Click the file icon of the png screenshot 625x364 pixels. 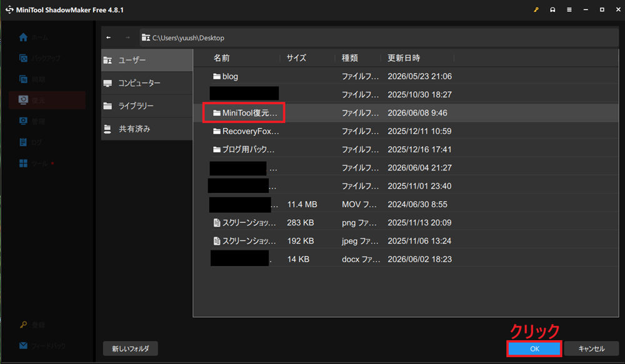[217, 223]
